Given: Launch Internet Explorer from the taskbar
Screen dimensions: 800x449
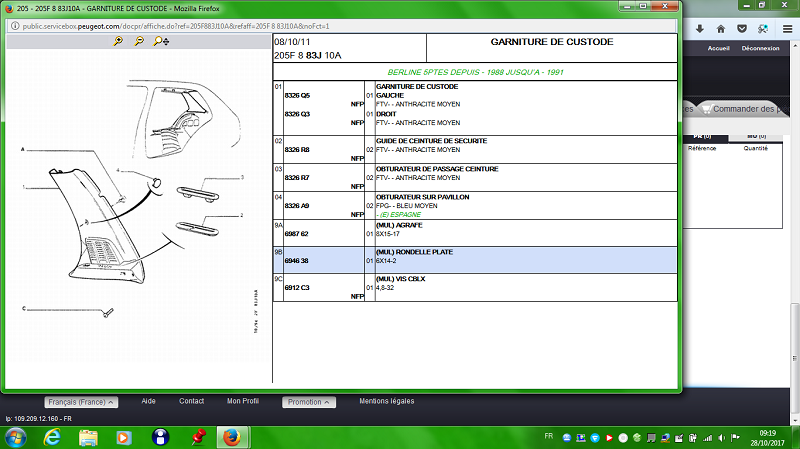Looking at the screenshot, I should (x=52, y=438).
